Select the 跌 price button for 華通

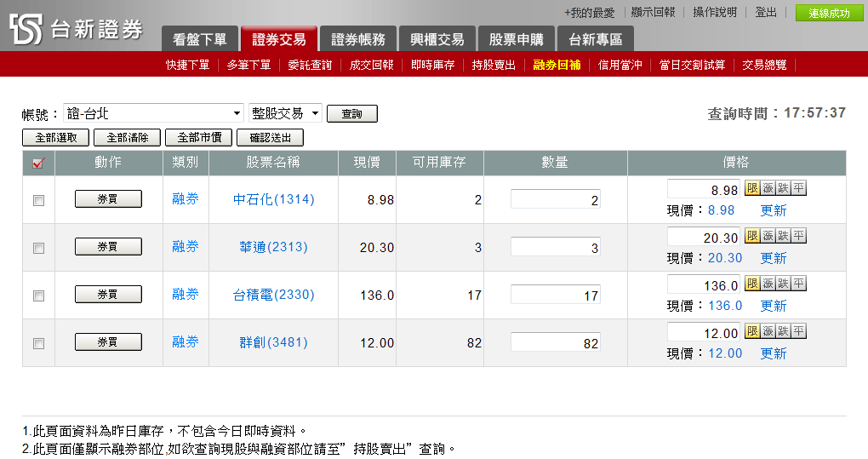point(783,236)
